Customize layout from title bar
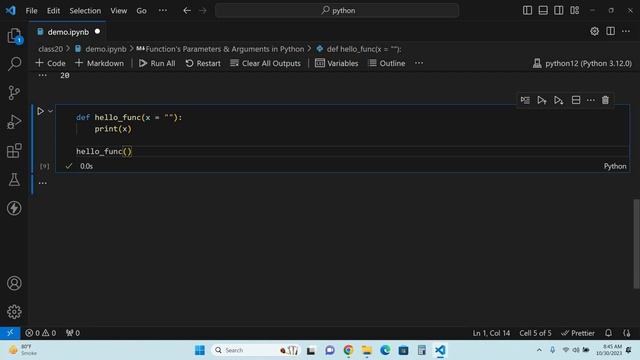This screenshot has width=640, height=360. coord(575,11)
